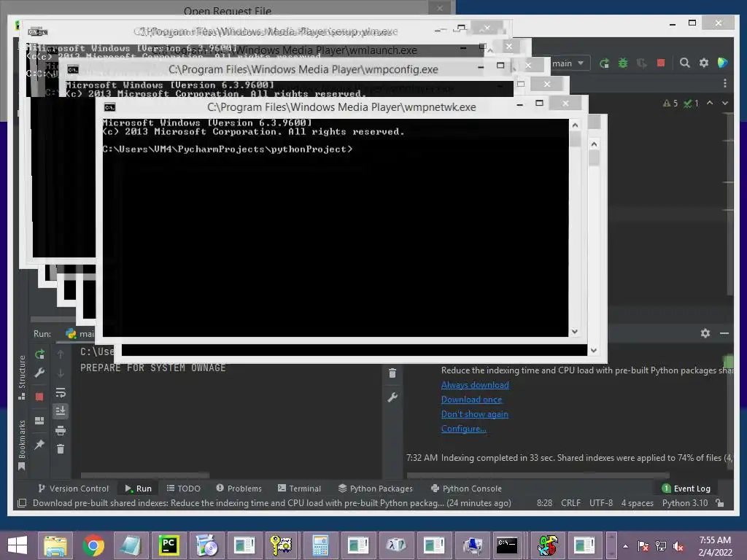Open the TODO tool window tab
This screenshot has width=747, height=560.
(x=183, y=489)
